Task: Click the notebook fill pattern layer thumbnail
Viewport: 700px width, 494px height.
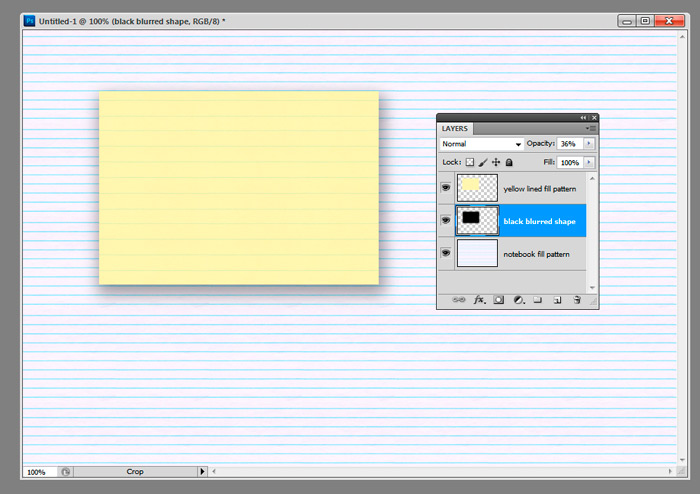Action: click(x=477, y=253)
